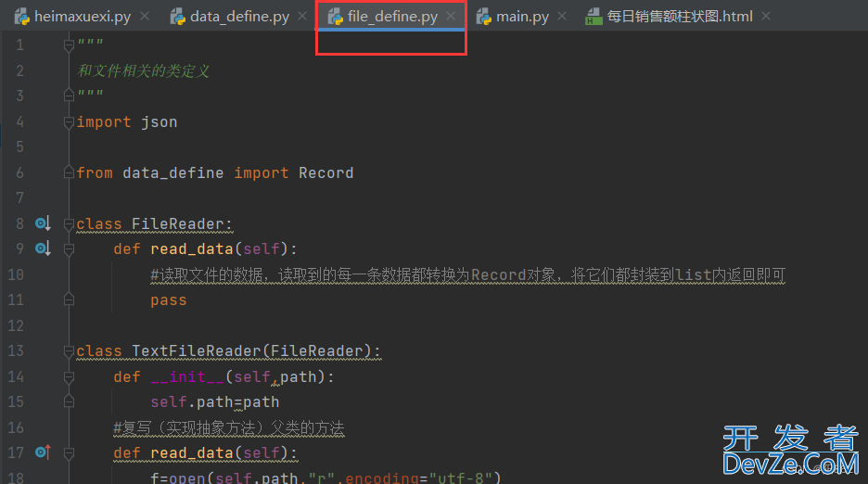Click the Python icon on heimaxuexi.py tab

pos(22,18)
